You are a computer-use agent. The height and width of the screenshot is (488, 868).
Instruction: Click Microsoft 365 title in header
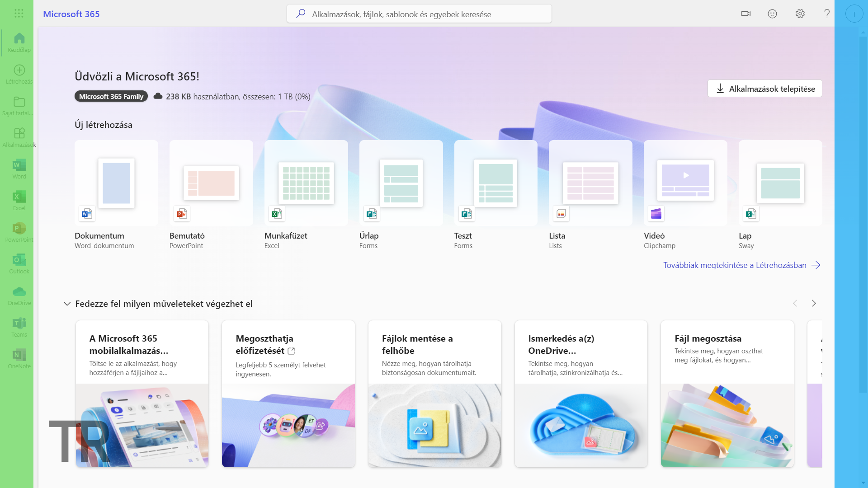71,14
